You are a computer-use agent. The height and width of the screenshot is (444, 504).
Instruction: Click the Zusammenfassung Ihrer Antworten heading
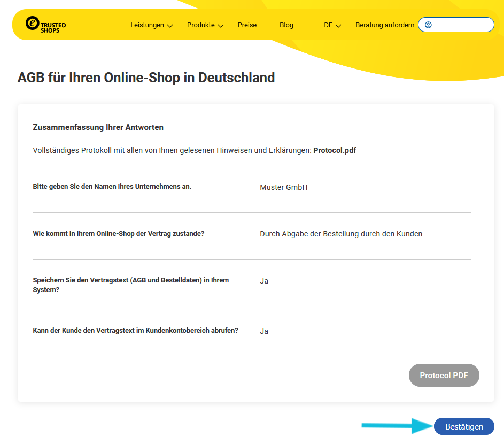pos(98,127)
